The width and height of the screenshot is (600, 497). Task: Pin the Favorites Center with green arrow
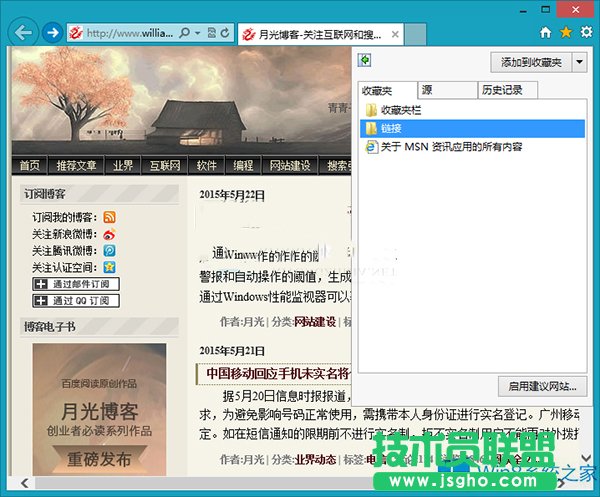coord(365,60)
